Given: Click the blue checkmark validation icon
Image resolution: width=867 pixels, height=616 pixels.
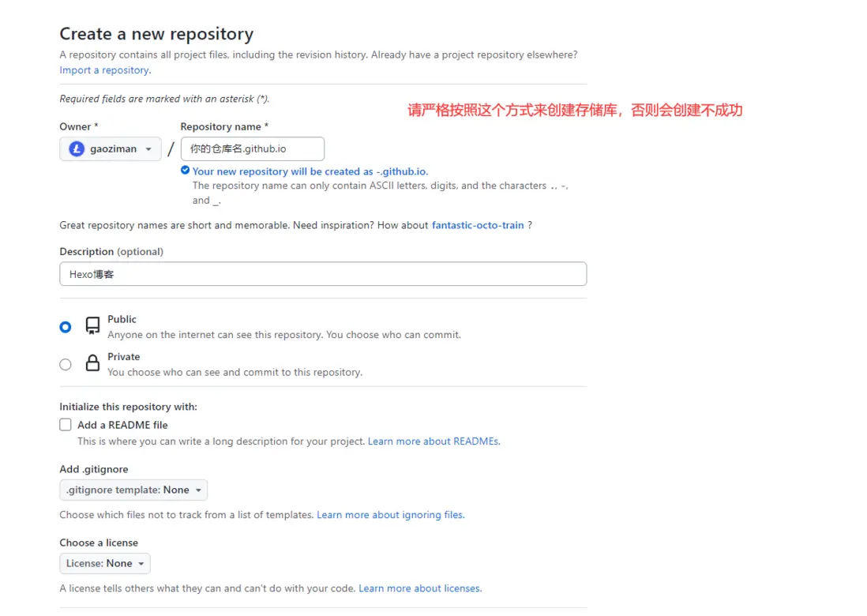Looking at the screenshot, I should click(x=185, y=171).
